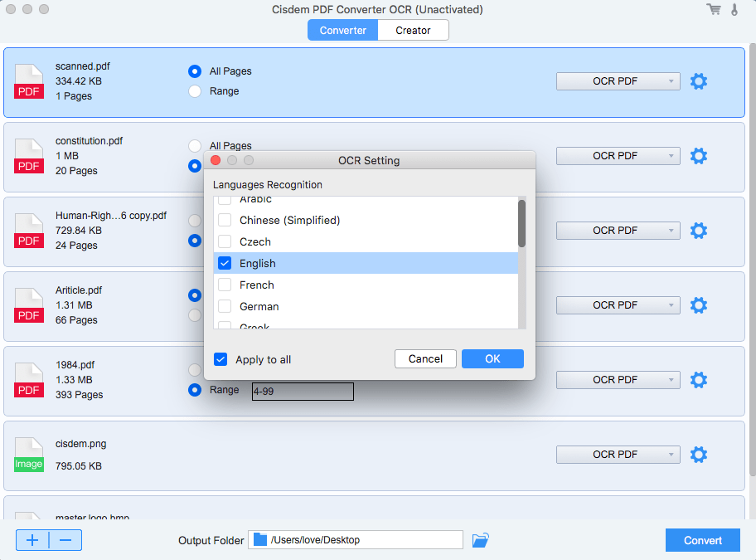The width and height of the screenshot is (756, 560).
Task: Add files with the plus button
Action: click(32, 540)
